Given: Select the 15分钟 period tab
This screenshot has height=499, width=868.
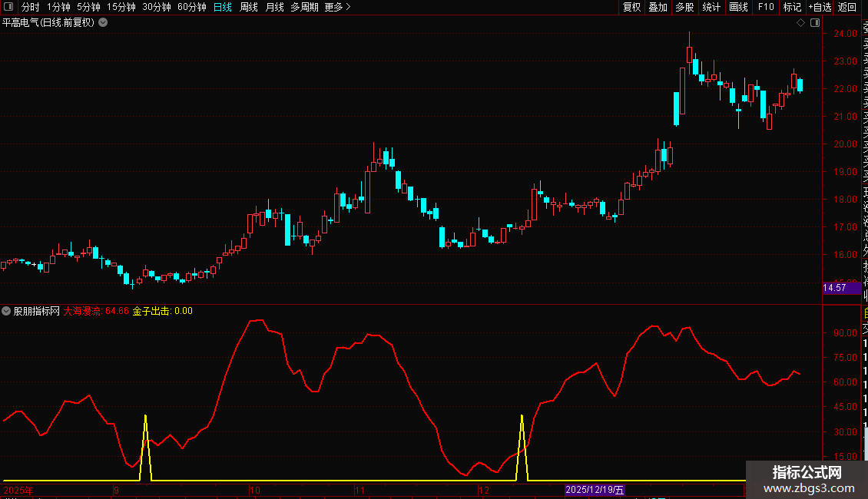Looking at the screenshot, I should [121, 7].
